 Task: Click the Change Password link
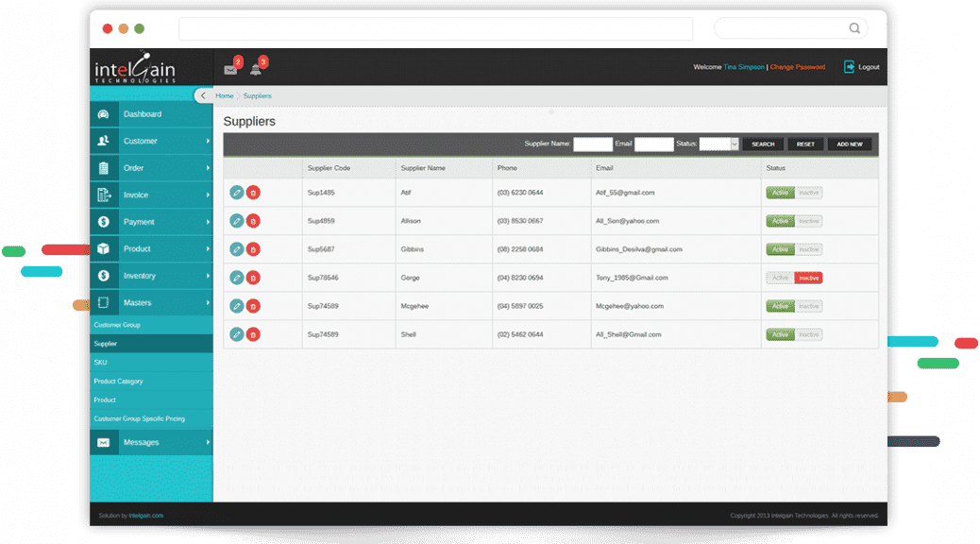click(798, 67)
